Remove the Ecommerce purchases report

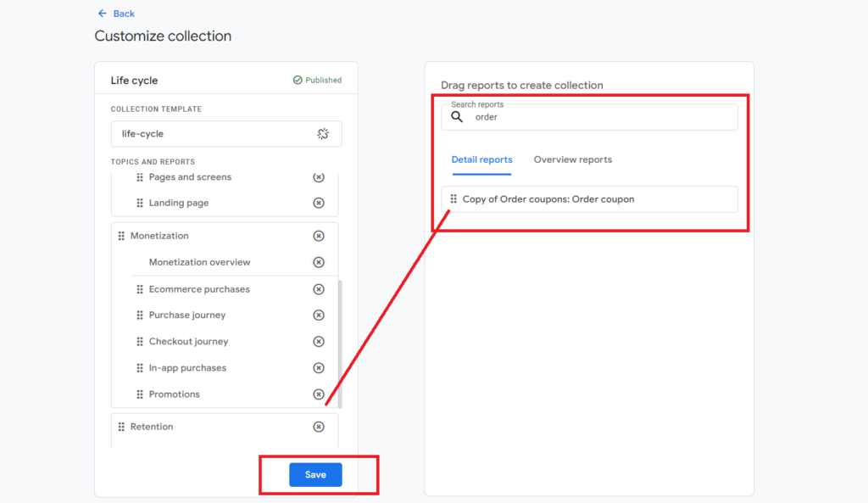click(x=319, y=289)
